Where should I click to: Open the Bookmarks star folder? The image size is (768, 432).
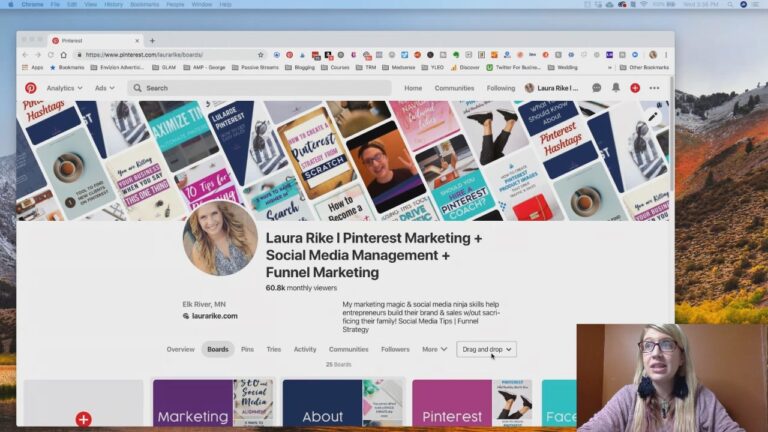(x=67, y=68)
